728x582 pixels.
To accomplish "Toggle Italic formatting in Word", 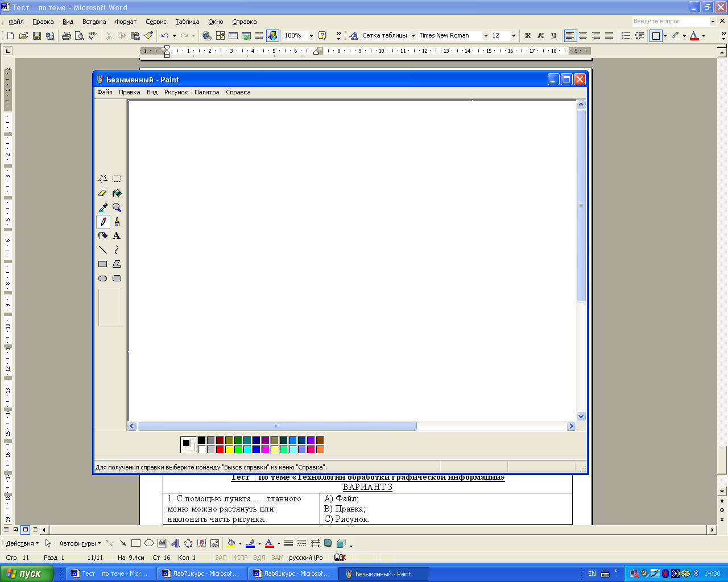I will [540, 36].
